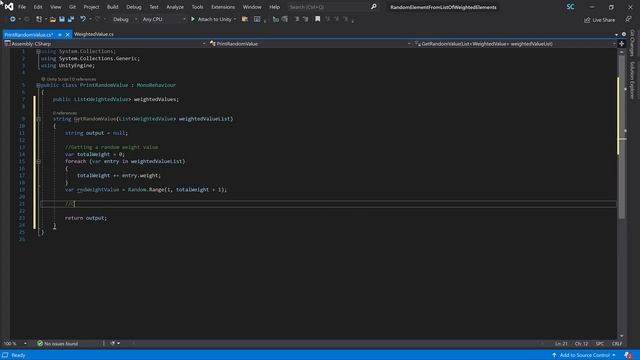Collapse the GetRandomValue method outline
The width and height of the screenshot is (640, 360).
pos(38,119)
